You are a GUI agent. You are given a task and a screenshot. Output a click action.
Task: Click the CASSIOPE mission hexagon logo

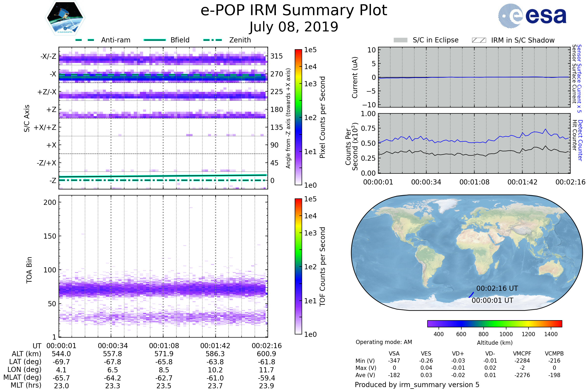65,18
